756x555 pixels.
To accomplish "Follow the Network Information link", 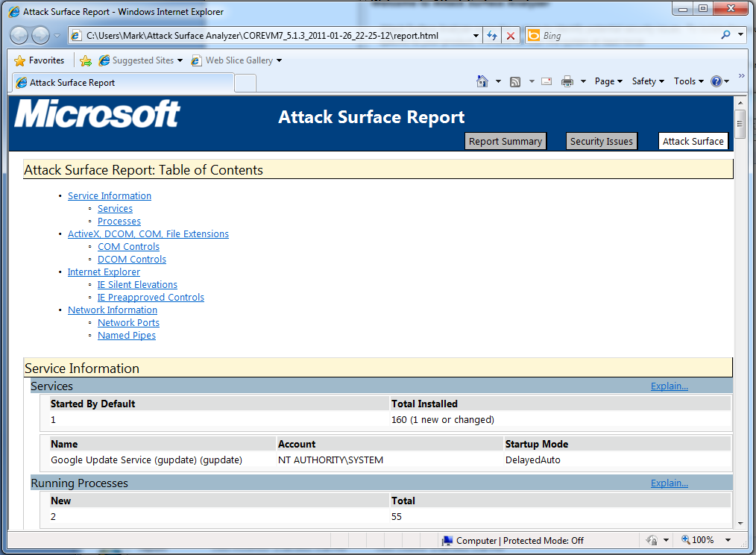I will tap(113, 310).
